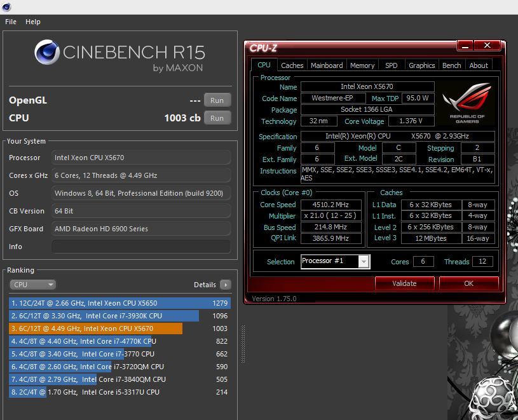Viewport: 518px width, 420px height.
Task: Click the Instructions list MMX, SSE
Action: point(398,174)
